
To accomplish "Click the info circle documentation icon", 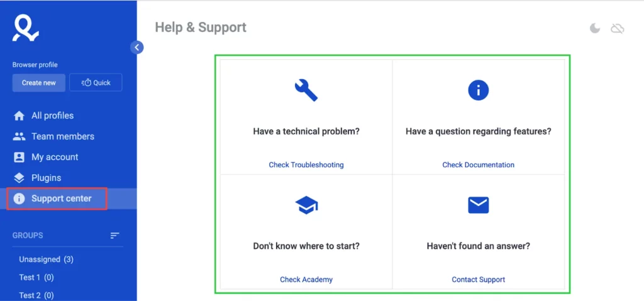I will [478, 90].
